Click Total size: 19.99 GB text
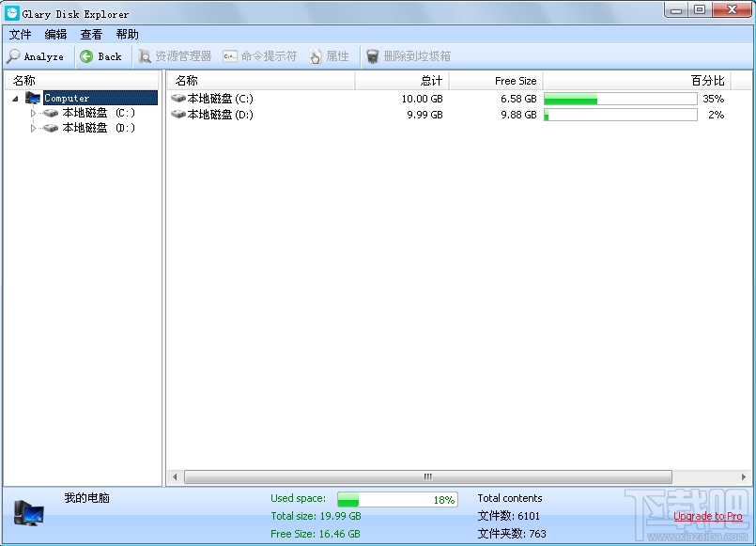The image size is (756, 546). 316,516
